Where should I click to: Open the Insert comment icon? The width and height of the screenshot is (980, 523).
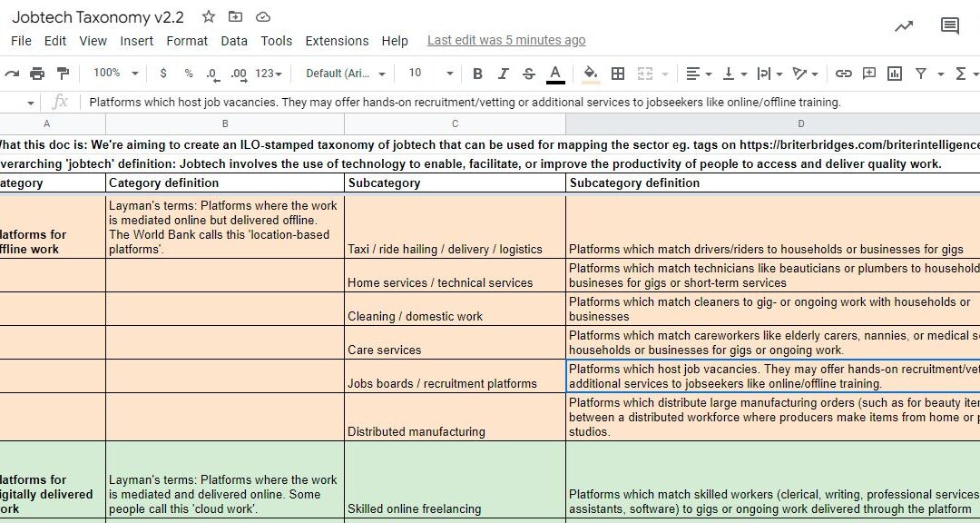(869, 73)
